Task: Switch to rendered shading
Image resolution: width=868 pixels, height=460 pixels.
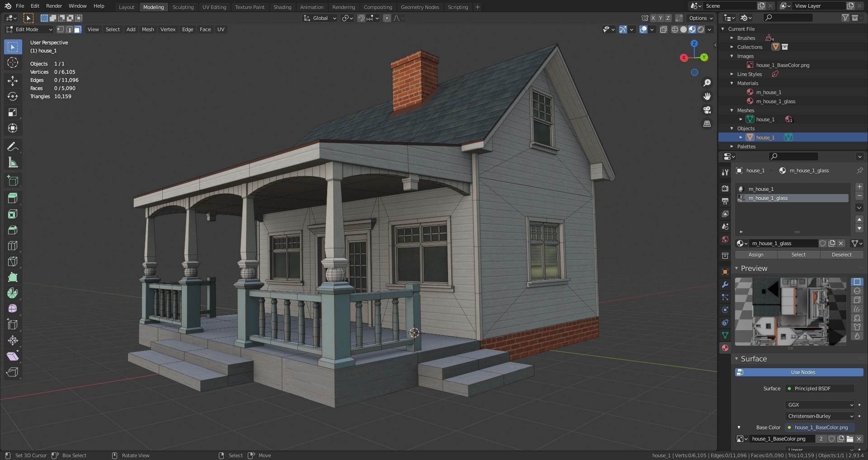Action: [x=701, y=29]
